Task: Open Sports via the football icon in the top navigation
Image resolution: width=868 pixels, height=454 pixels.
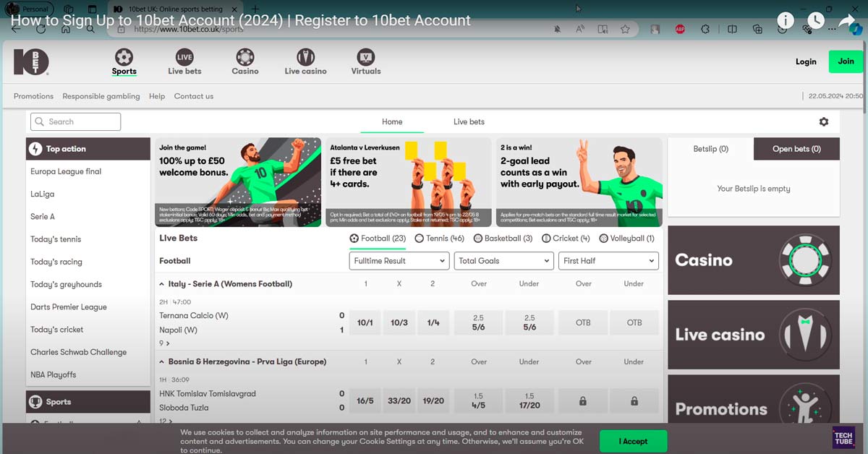Action: pyautogui.click(x=124, y=56)
